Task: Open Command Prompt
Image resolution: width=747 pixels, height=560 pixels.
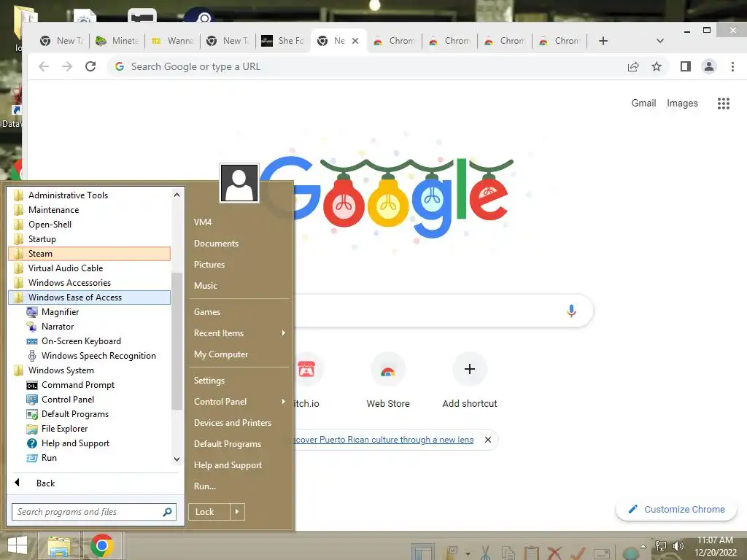Action: [71, 385]
